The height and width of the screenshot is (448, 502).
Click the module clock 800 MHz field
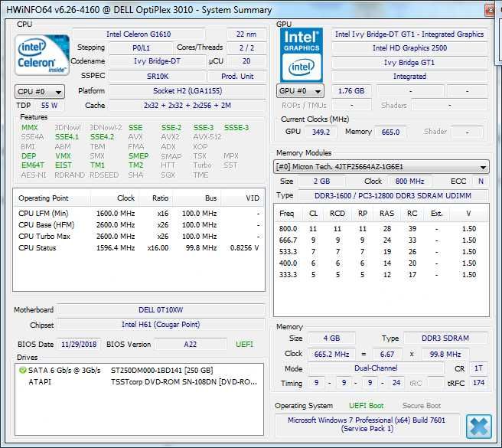[x=410, y=181]
